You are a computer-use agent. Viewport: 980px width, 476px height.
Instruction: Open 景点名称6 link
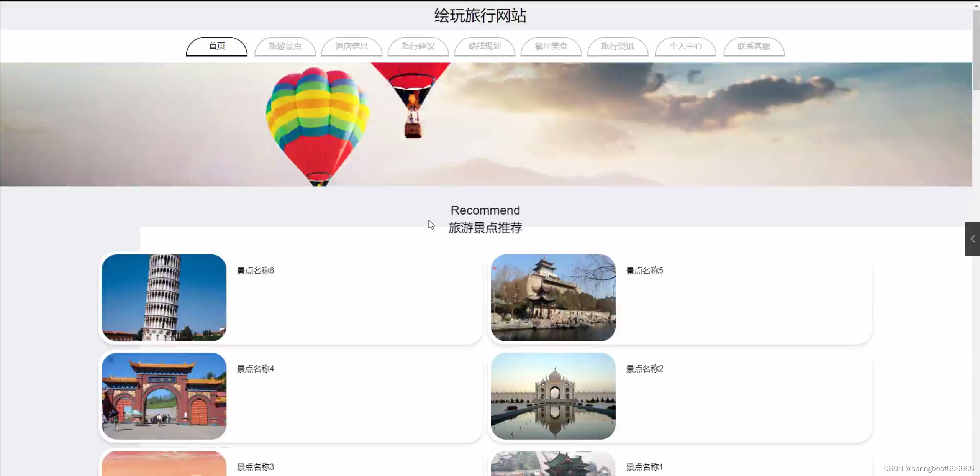coord(255,271)
